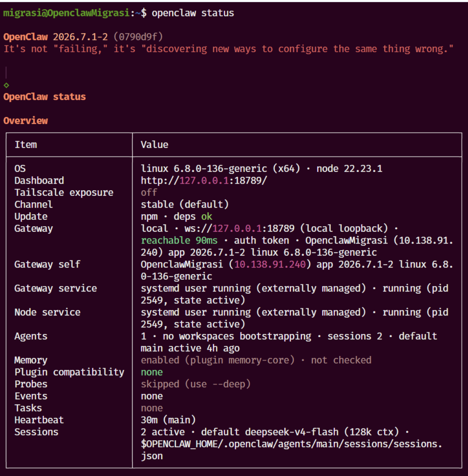Click the 'main active 4h ago' text
This screenshot has width=468, height=476.
click(190, 348)
